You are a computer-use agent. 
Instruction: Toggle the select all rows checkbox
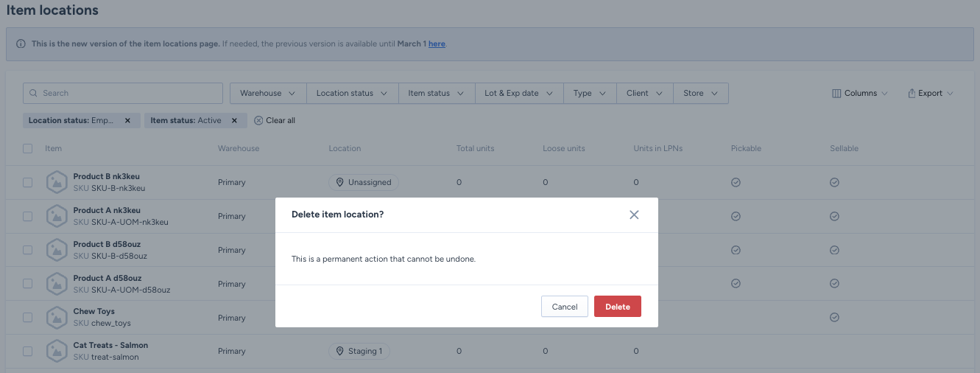tap(28, 148)
